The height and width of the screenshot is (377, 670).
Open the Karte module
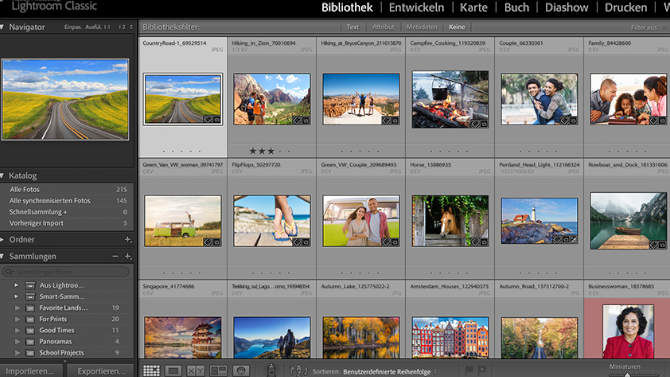click(x=473, y=8)
